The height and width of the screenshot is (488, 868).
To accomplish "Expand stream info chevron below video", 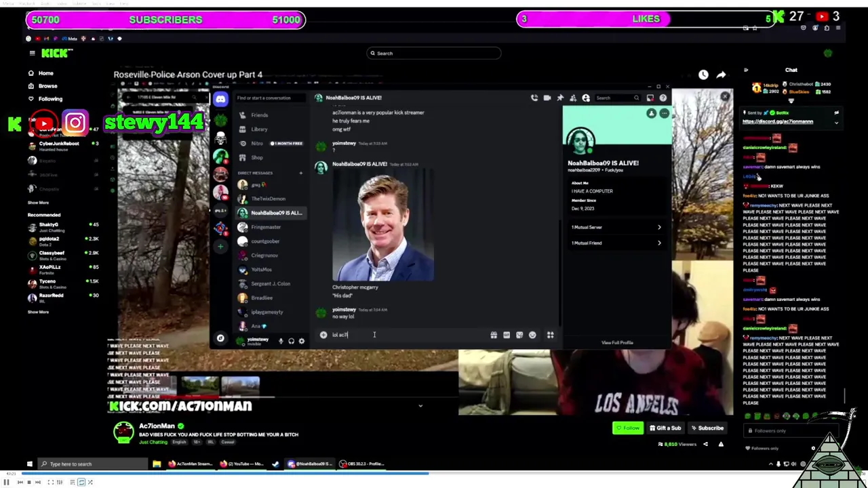I will tap(420, 406).
